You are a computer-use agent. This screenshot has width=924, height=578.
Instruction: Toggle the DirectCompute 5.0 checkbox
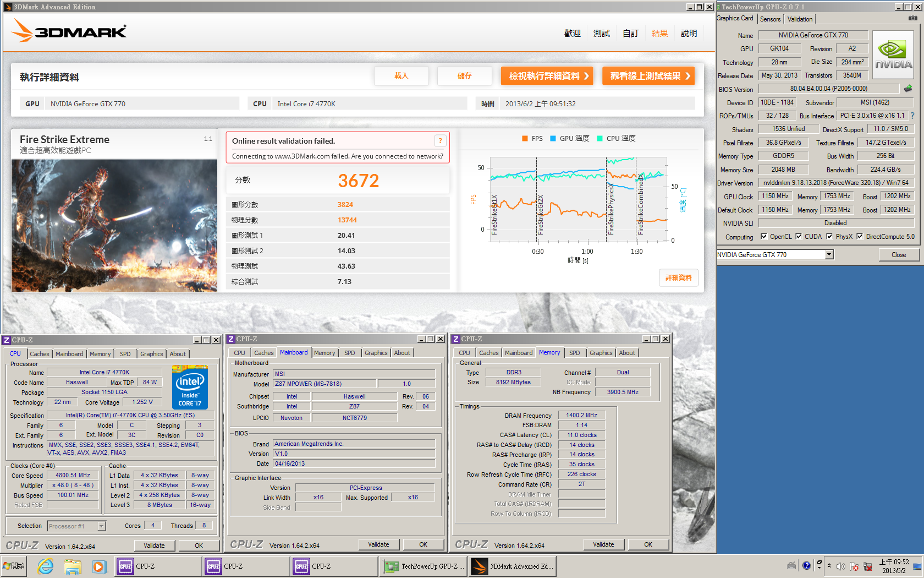click(860, 237)
